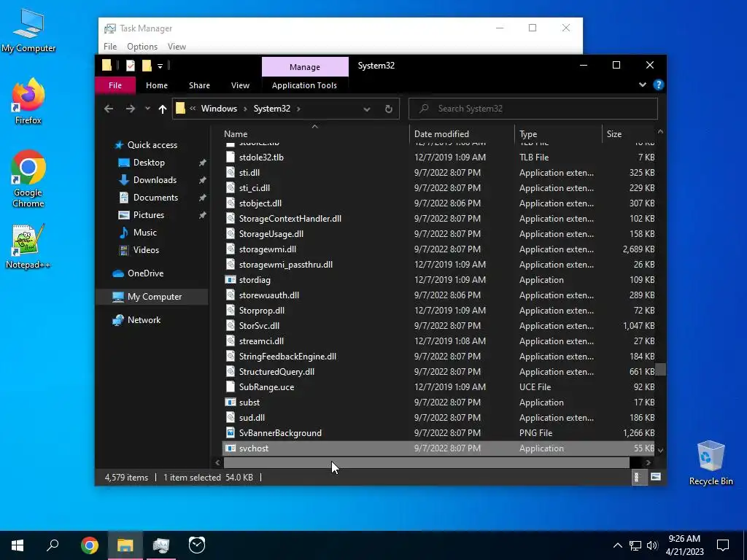The image size is (747, 560).
Task: Open Chrome from the taskbar
Action: [89, 545]
